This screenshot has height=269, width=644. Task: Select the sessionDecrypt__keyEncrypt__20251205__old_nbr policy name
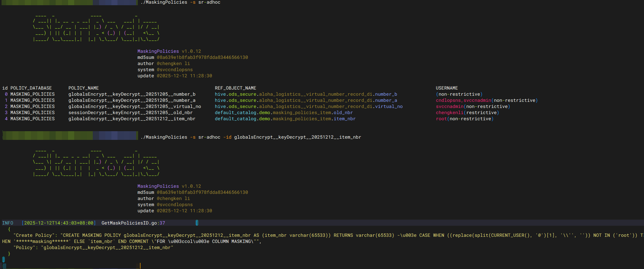coord(130,113)
